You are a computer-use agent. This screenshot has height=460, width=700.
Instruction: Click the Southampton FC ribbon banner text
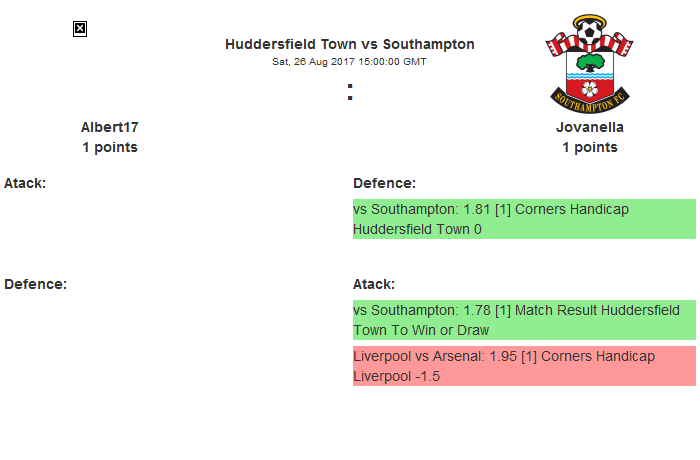tap(589, 102)
